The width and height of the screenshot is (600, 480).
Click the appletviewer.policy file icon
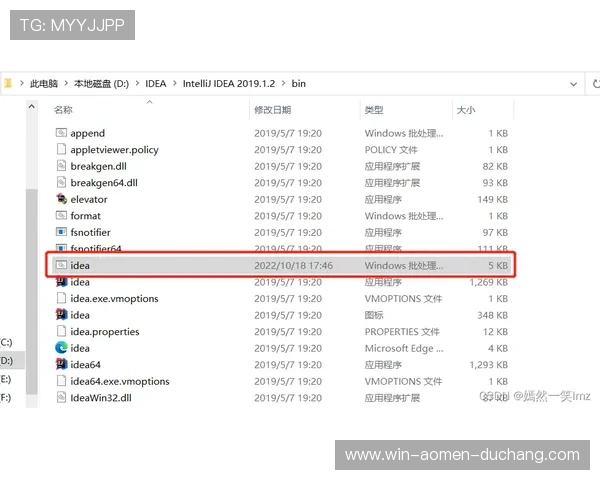coord(61,149)
